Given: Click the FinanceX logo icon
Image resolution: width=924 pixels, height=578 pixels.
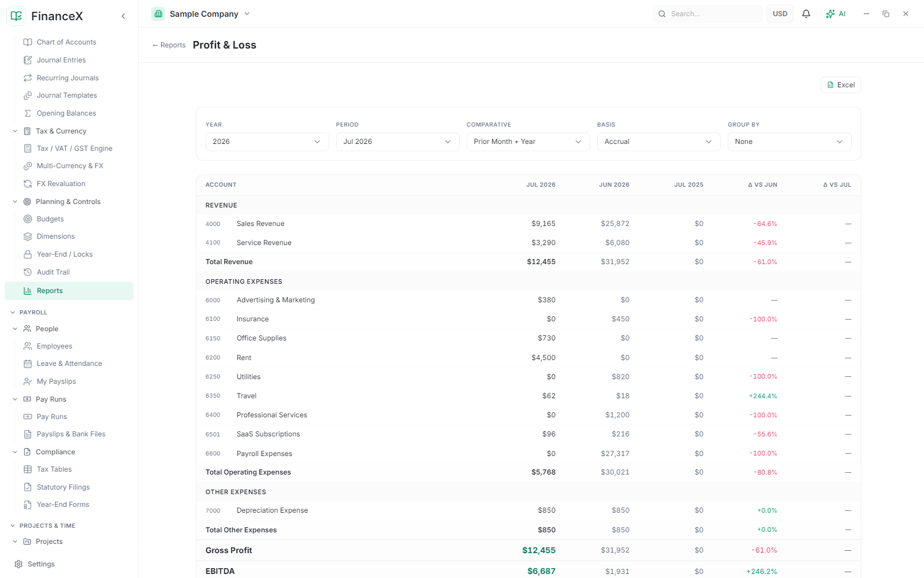Looking at the screenshot, I should tap(16, 16).
